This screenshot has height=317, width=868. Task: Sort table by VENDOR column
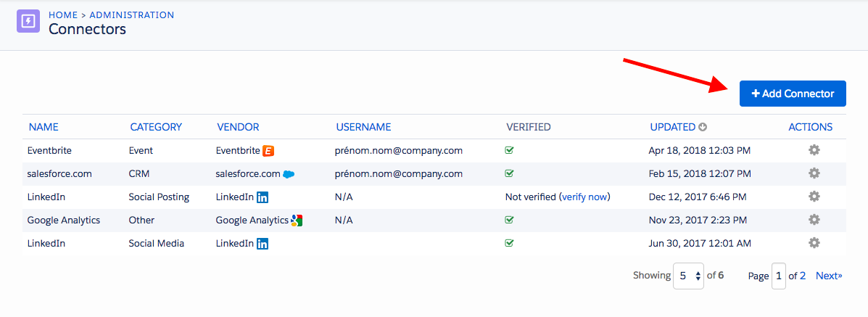[x=238, y=127]
